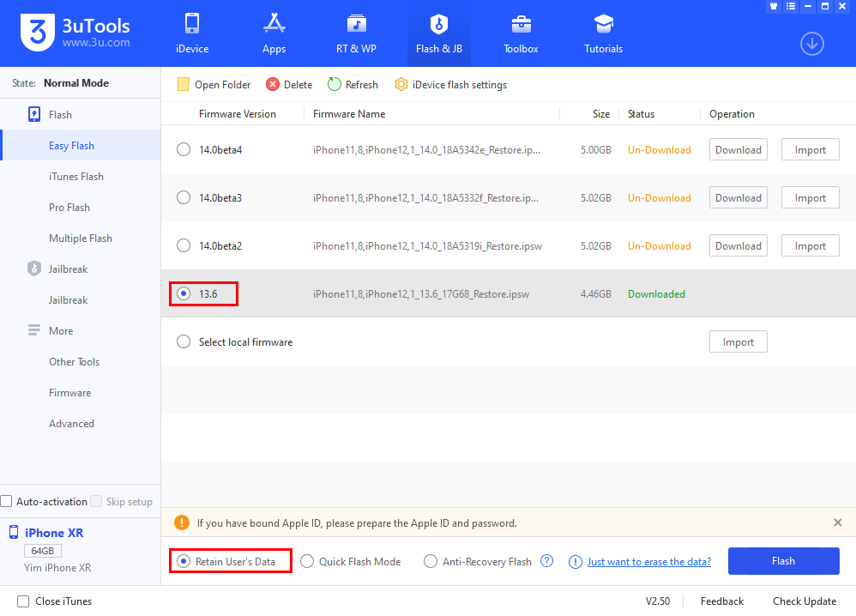
Task: Open the Apps section icon
Action: point(274,24)
